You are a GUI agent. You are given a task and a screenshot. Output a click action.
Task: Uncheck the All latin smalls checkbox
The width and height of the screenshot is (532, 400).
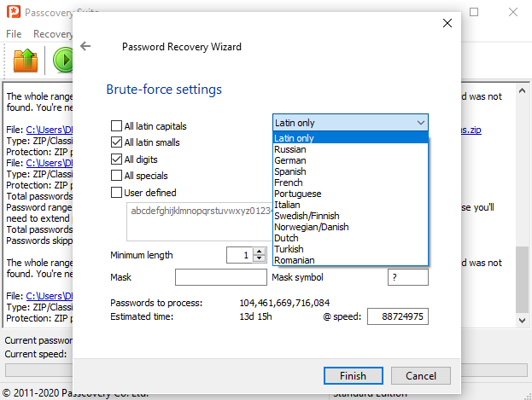pos(116,142)
